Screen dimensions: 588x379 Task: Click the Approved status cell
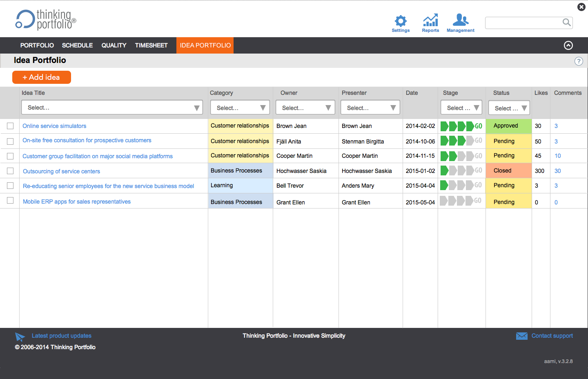[x=509, y=126]
